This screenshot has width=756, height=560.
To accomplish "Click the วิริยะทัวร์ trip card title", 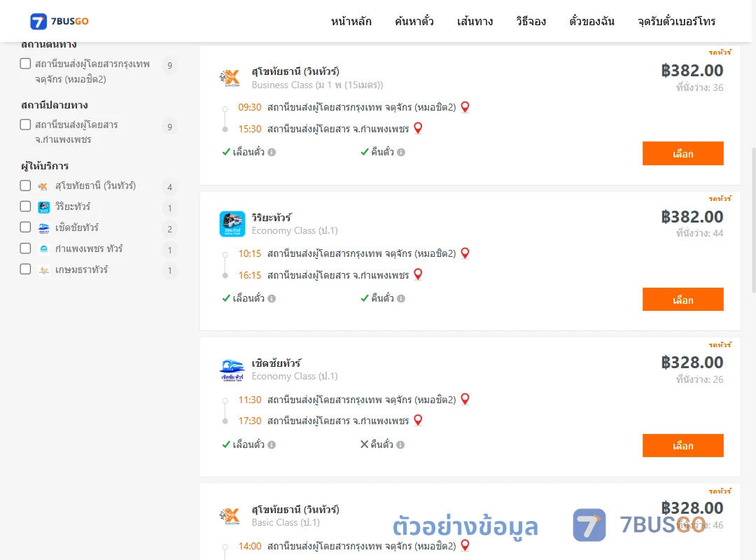I will coord(272,218).
